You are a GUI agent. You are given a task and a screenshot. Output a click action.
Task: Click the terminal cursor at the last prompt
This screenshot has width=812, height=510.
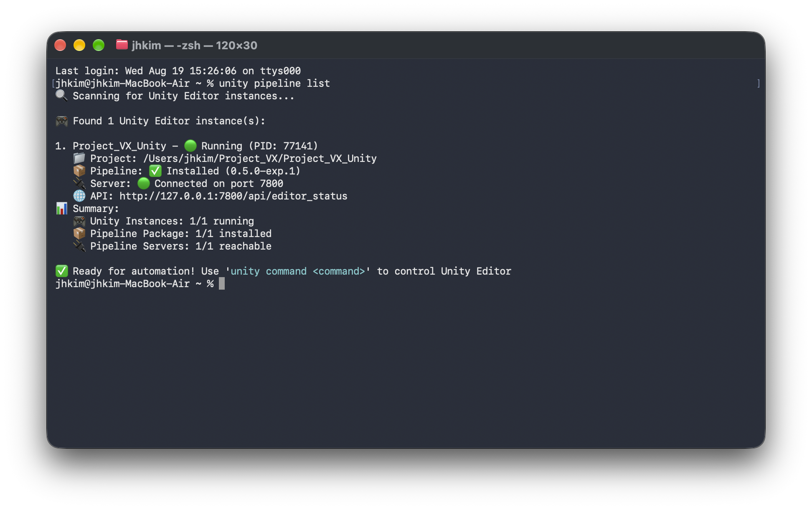point(222,284)
